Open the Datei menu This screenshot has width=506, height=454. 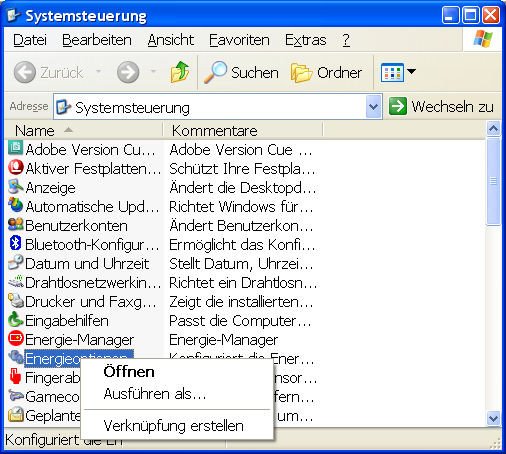[x=30, y=40]
